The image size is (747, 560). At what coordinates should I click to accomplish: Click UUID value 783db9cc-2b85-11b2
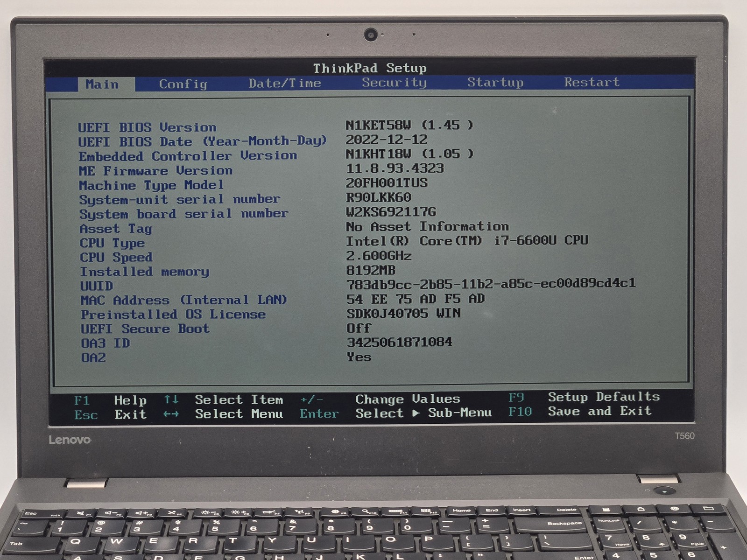pyautogui.click(x=491, y=284)
